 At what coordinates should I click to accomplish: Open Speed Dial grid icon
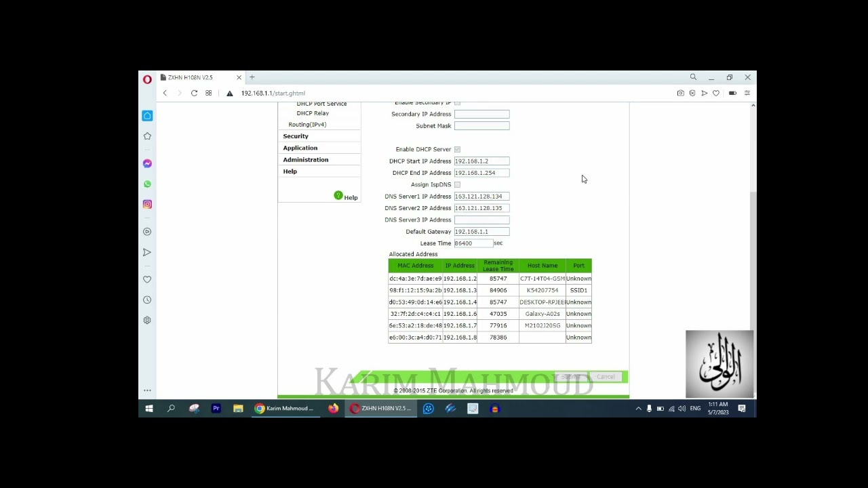[209, 93]
